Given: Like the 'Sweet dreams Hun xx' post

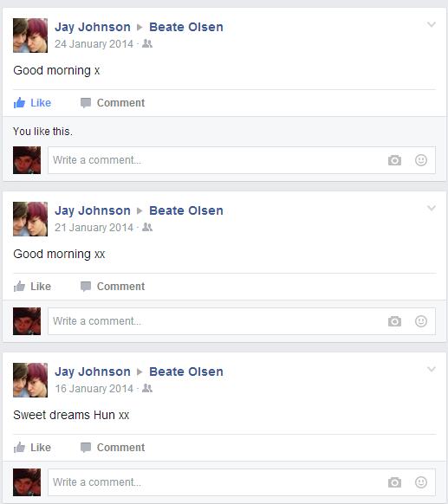Looking at the screenshot, I should click(x=32, y=448).
